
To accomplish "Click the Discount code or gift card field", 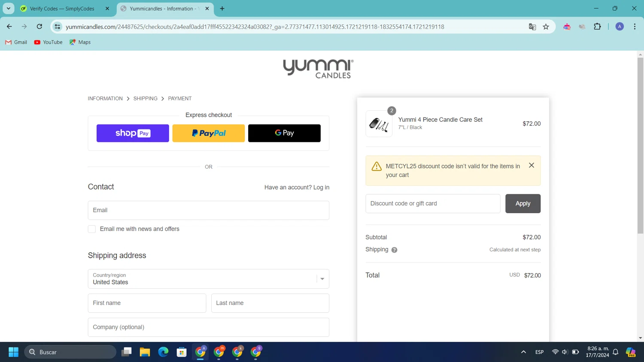I will (x=433, y=204).
